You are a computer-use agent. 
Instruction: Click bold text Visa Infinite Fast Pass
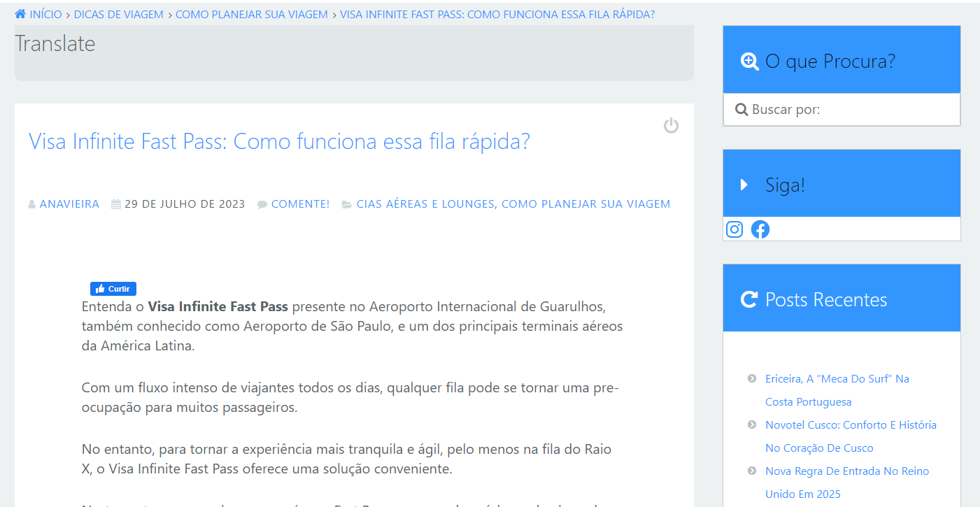(x=218, y=307)
